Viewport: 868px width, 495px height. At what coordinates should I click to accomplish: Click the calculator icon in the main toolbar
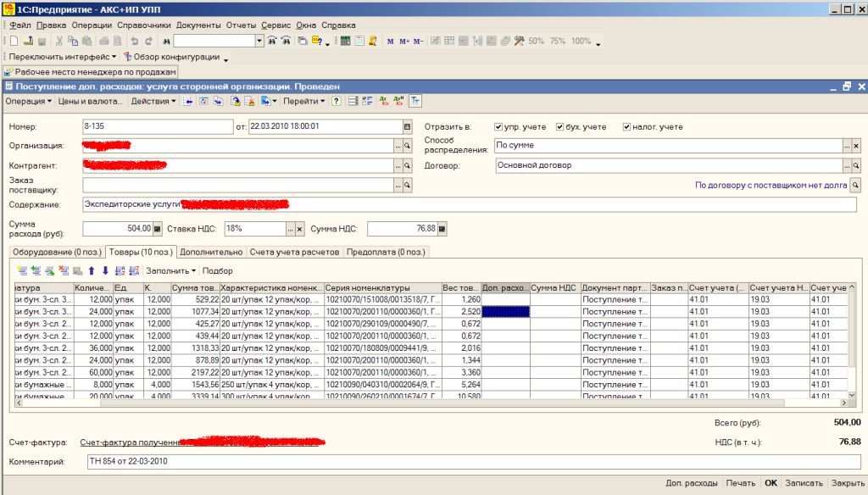pos(346,41)
